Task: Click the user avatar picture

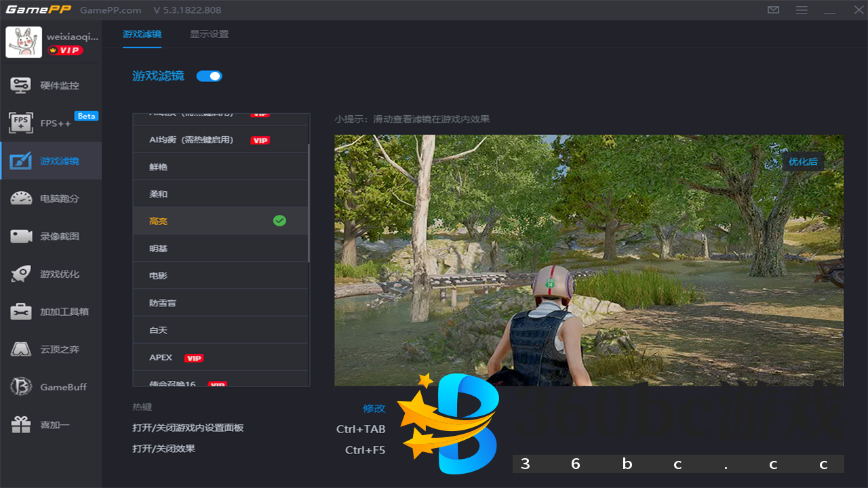Action: point(24,43)
